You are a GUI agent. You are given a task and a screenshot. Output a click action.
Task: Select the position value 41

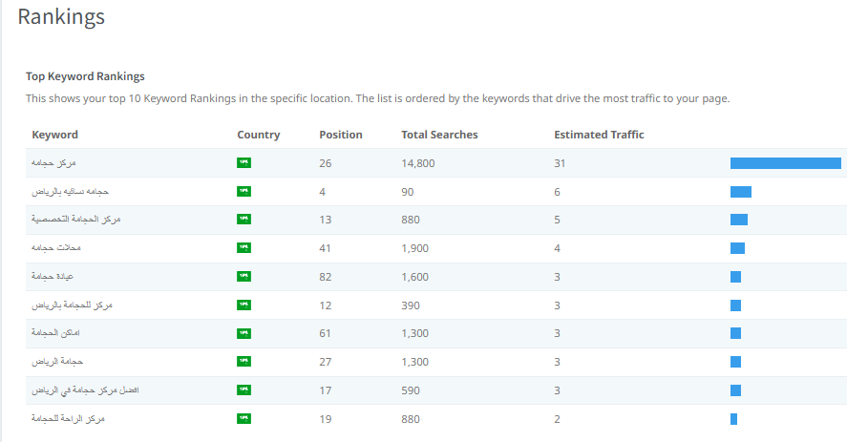click(325, 248)
